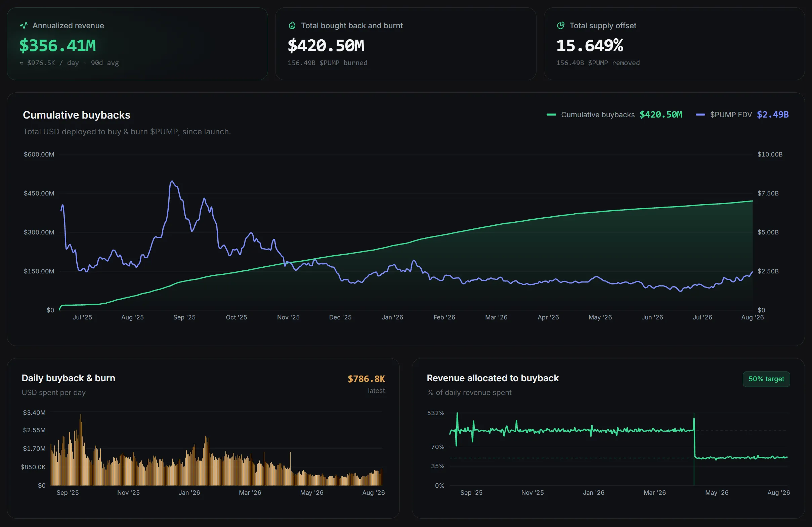Click the 70% axis label
The image size is (812, 527).
click(438, 447)
